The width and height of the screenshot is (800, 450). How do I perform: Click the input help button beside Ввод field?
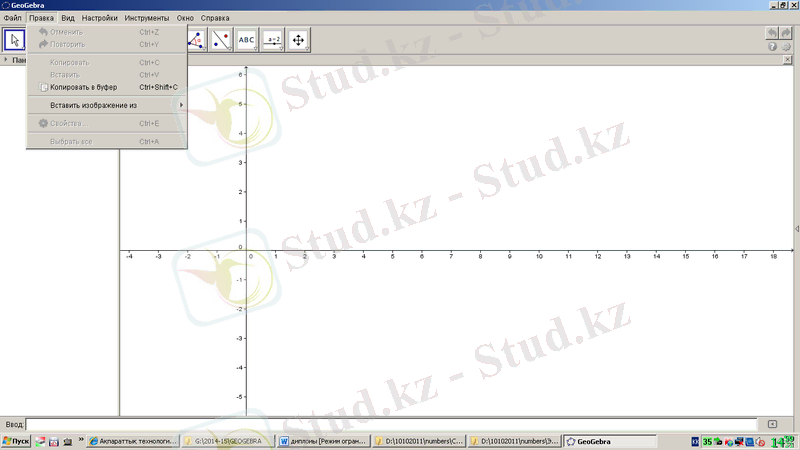(x=772, y=424)
